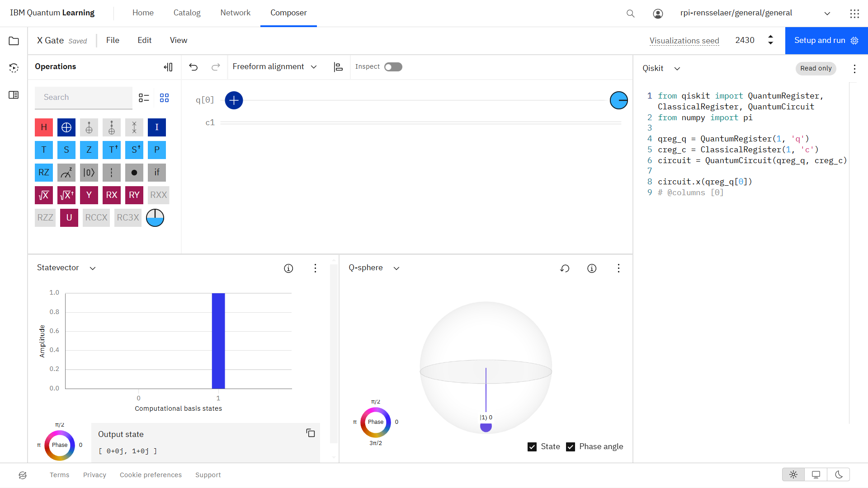The width and height of the screenshot is (868, 488).
Task: Click Setup and run
Action: click(826, 40)
